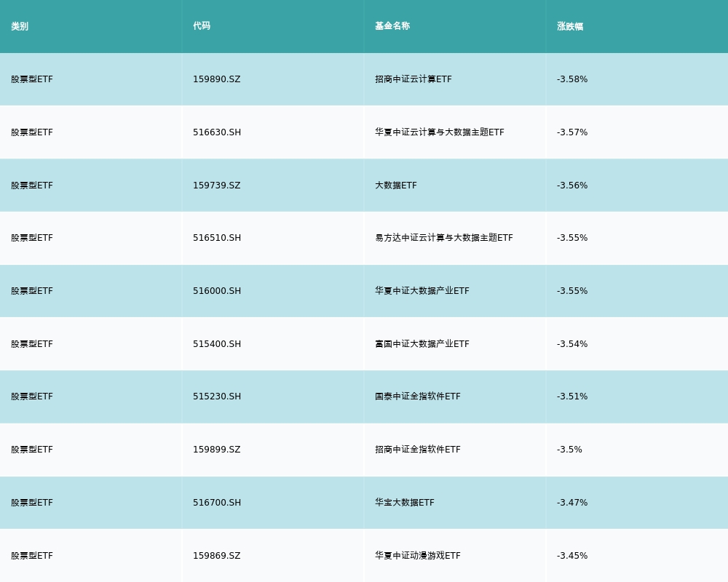Click 股票型ETF in the 159869.SZ row

32,556
